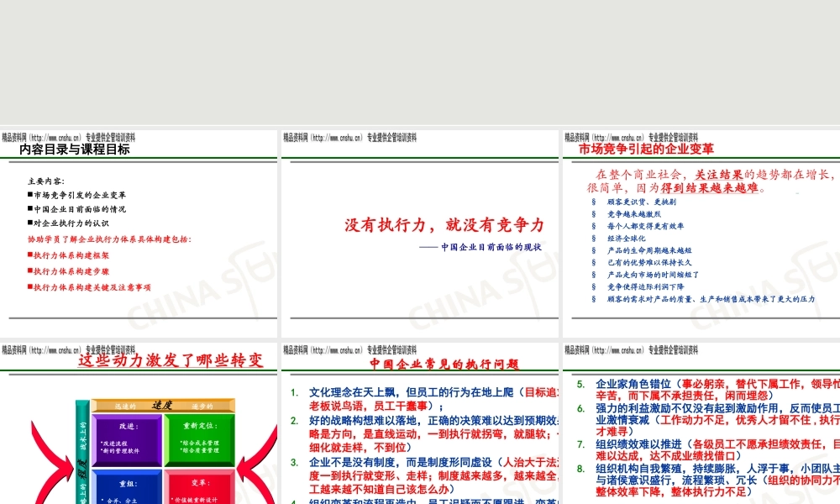The image size is (840, 504).
Task: Click the bullet 顾客更识货、更挑剔
Action: 641,202
